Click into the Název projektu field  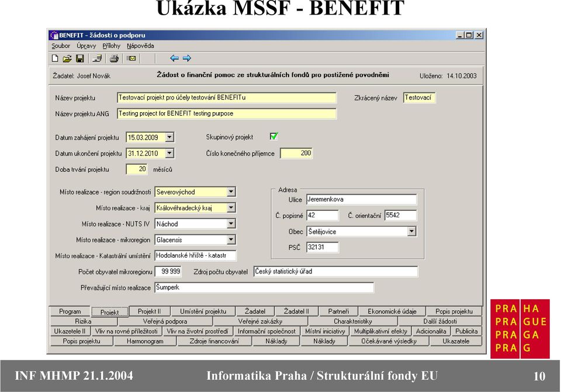227,98
